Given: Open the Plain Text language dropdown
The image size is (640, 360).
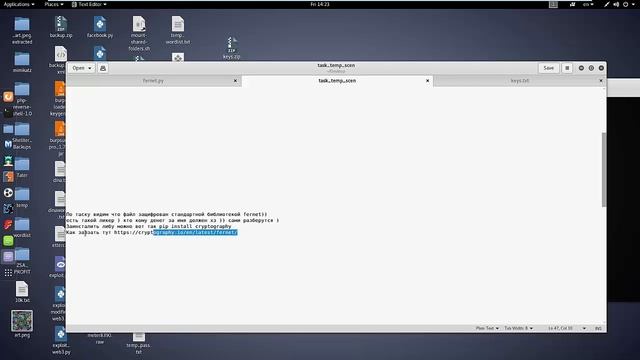Looking at the screenshot, I should tap(487, 328).
